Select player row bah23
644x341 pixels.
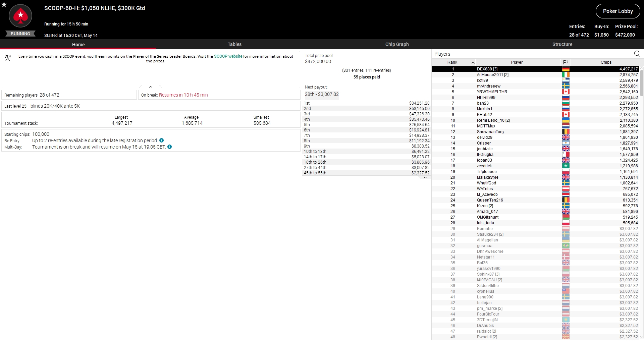[x=536, y=103]
